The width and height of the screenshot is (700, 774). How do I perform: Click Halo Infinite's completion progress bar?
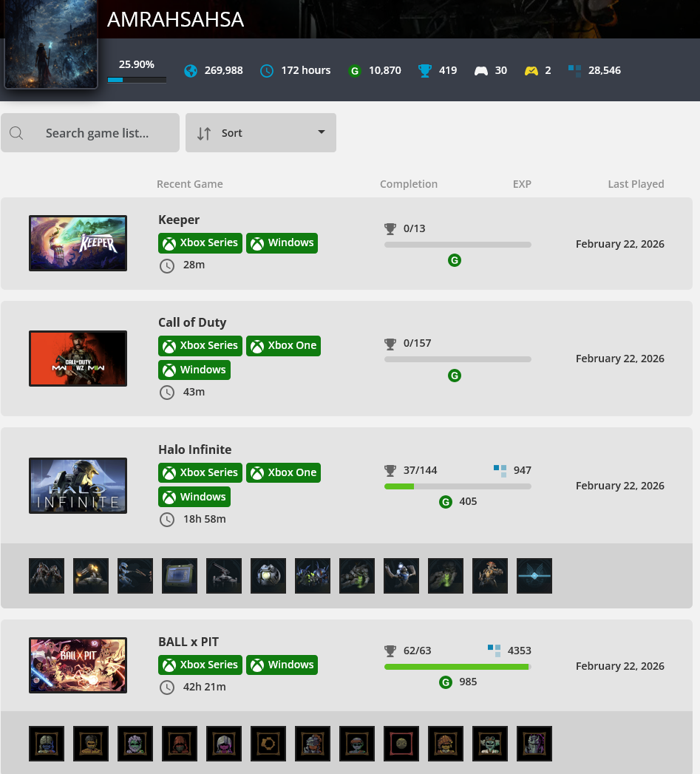pyautogui.click(x=458, y=486)
